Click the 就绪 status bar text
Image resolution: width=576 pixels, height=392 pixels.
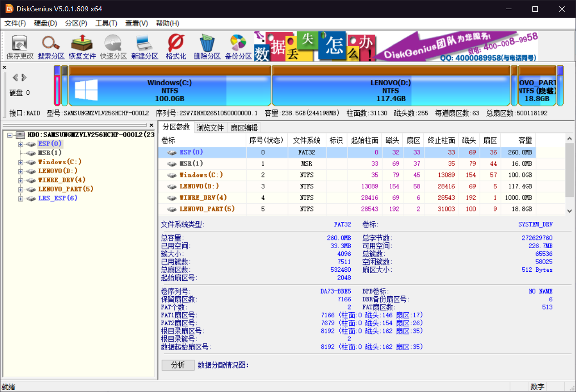click(x=9, y=387)
